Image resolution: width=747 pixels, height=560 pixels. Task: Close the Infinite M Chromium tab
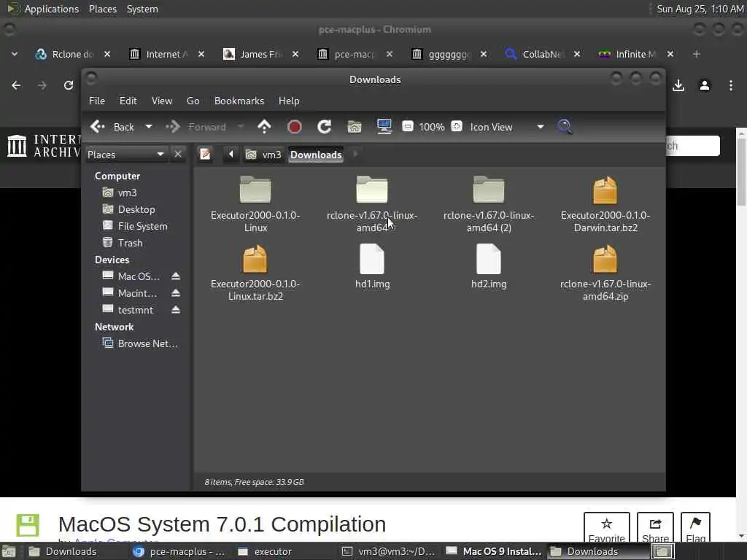pos(670,54)
